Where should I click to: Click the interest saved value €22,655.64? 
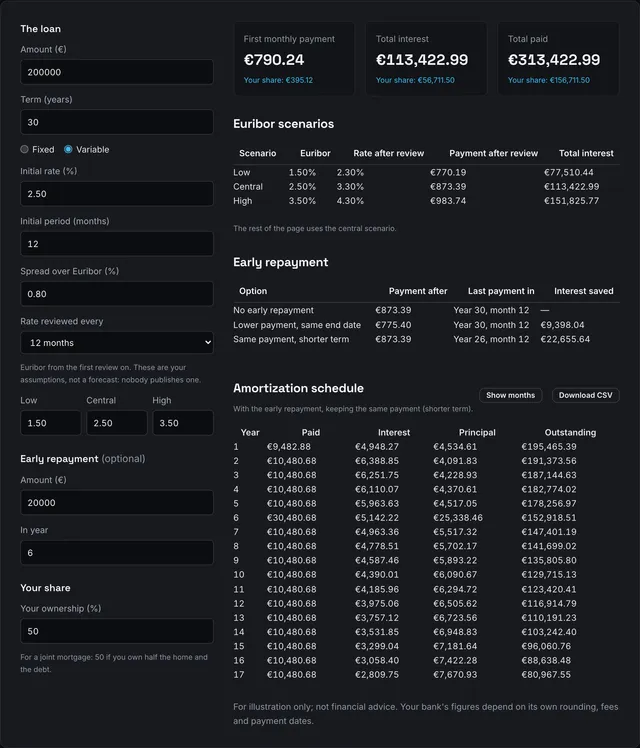click(x=565, y=339)
